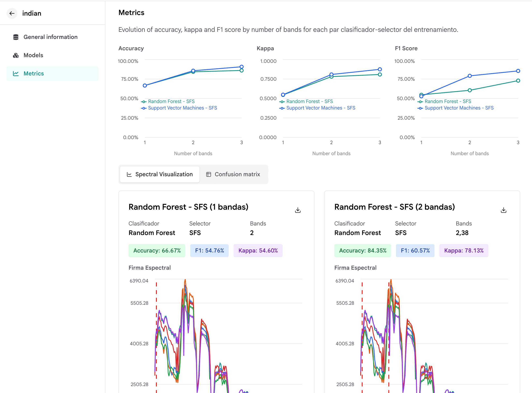Toggle Random Forest - SFS legend in F1 Score chart
This screenshot has height=393, width=532.
click(444, 101)
